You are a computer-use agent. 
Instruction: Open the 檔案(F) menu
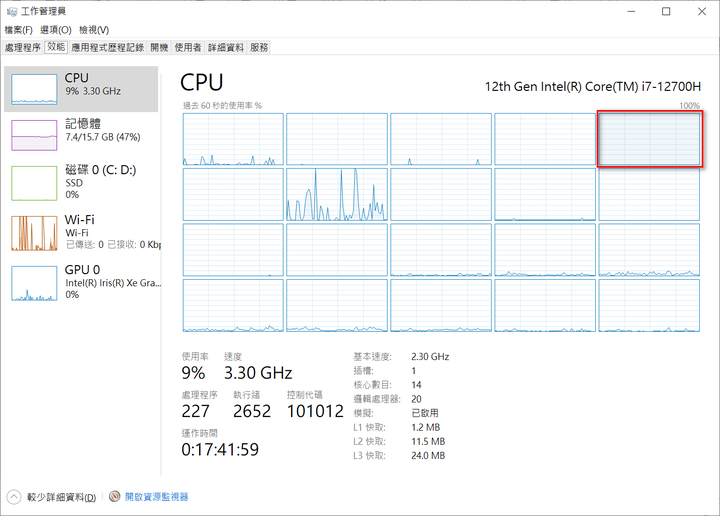[18, 30]
